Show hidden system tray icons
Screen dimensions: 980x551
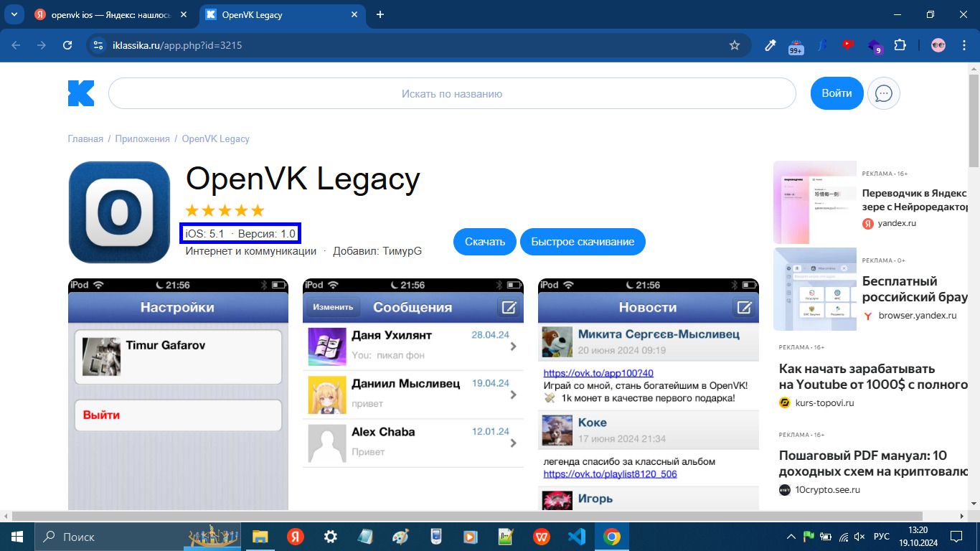pos(791,537)
